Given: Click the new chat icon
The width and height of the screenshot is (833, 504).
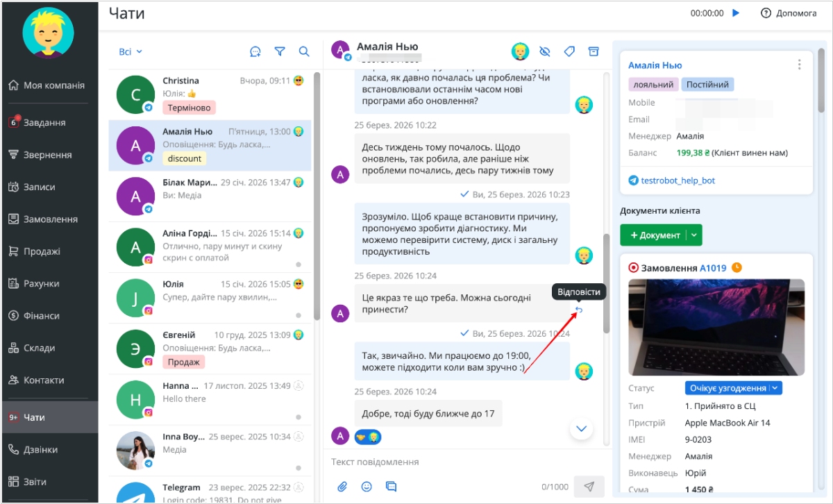Looking at the screenshot, I should click(255, 51).
